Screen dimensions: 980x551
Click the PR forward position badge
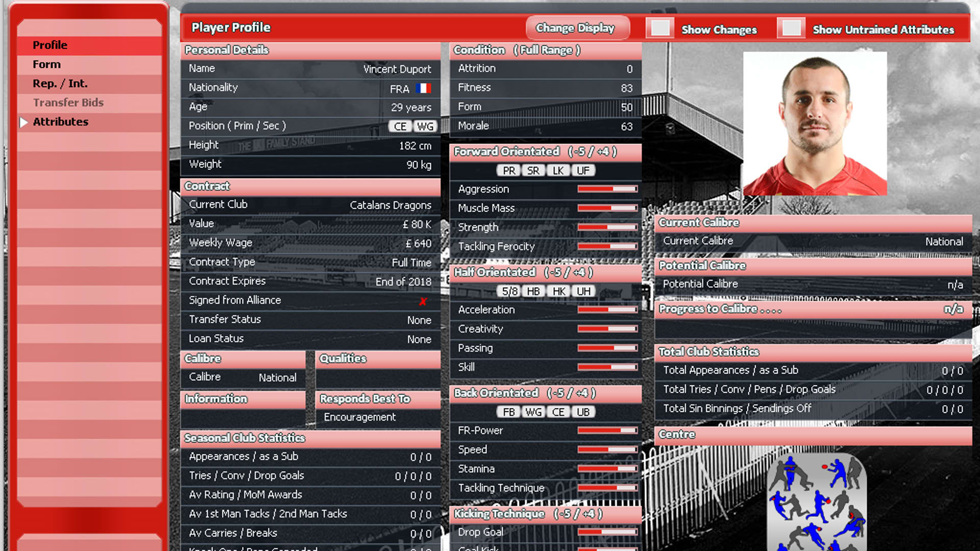click(x=508, y=170)
